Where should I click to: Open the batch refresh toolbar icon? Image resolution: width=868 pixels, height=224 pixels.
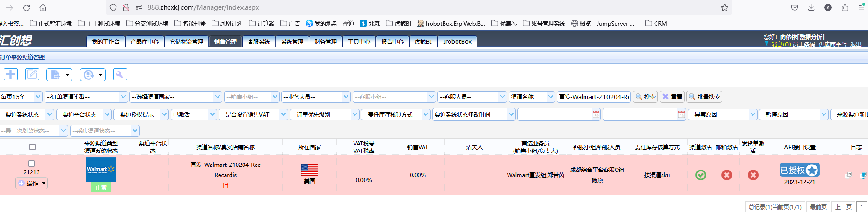(x=93, y=74)
